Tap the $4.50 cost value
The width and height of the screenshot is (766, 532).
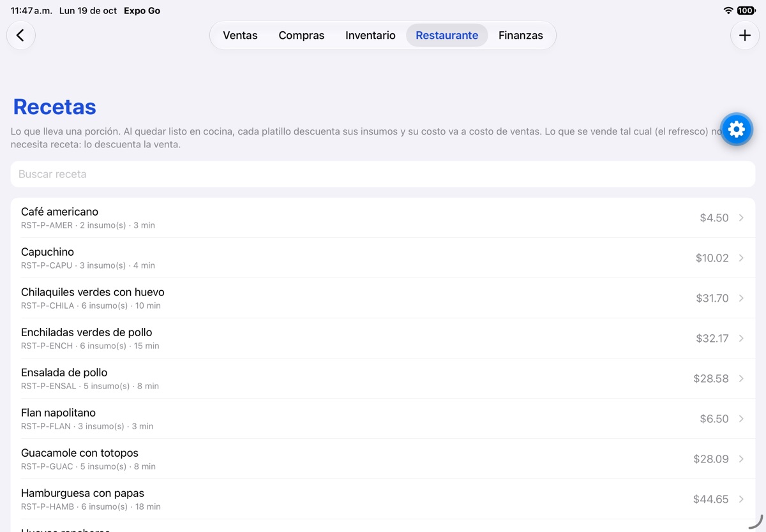pos(714,218)
